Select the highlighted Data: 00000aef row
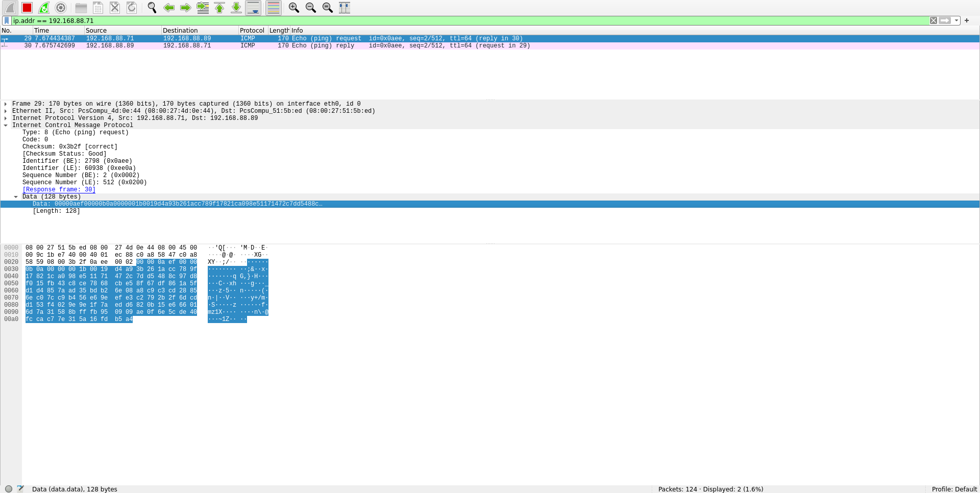This screenshot has height=493, width=980. click(490, 204)
